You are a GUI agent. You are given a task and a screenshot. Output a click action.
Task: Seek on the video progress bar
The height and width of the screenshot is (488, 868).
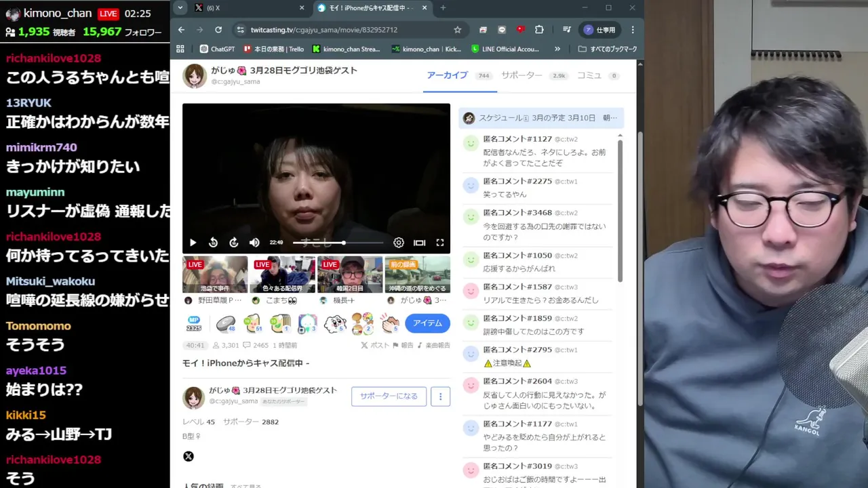[338, 243]
